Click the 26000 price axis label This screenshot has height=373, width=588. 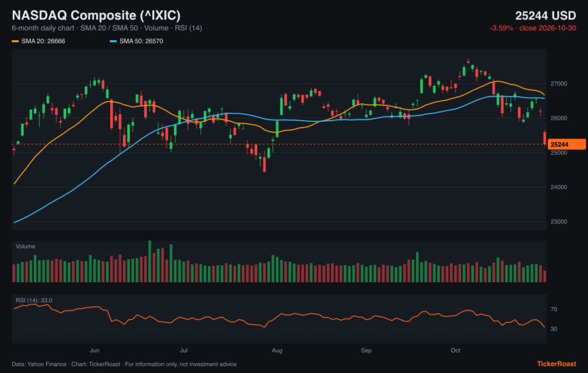click(x=559, y=118)
